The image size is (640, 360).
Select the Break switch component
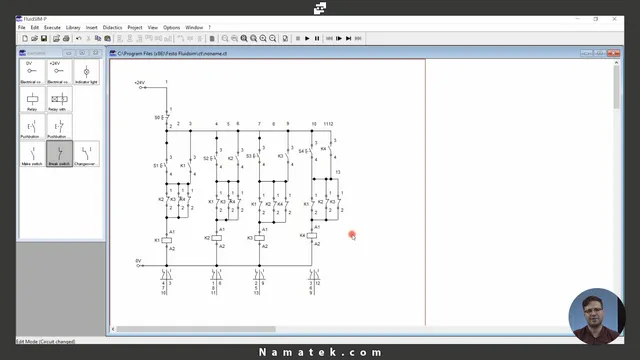pos(59,153)
